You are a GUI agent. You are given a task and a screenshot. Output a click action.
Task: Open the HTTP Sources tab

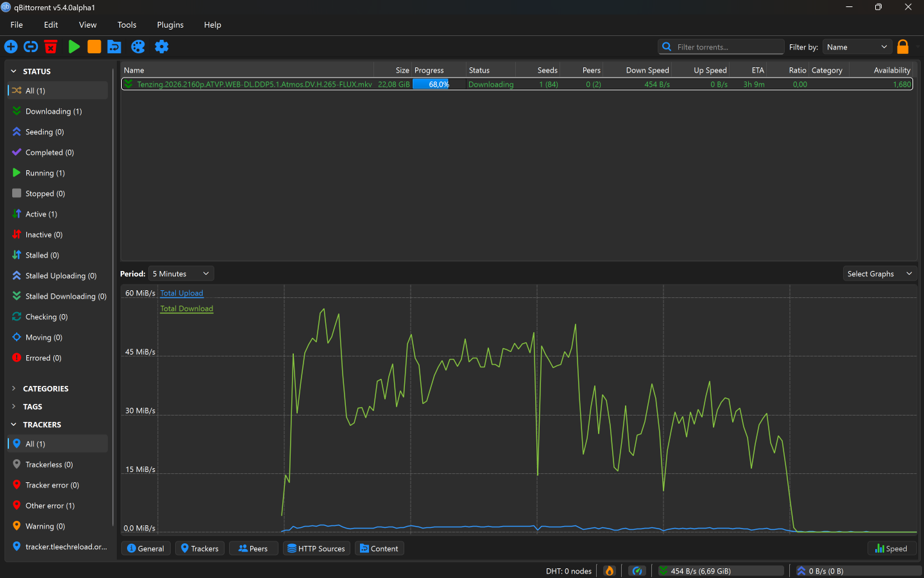coord(316,548)
